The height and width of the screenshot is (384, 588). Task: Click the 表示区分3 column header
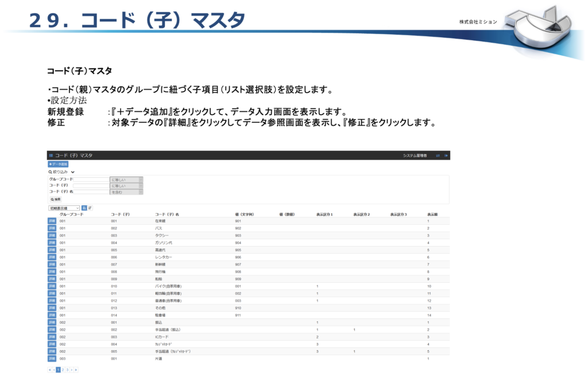pyautogui.click(x=399, y=214)
